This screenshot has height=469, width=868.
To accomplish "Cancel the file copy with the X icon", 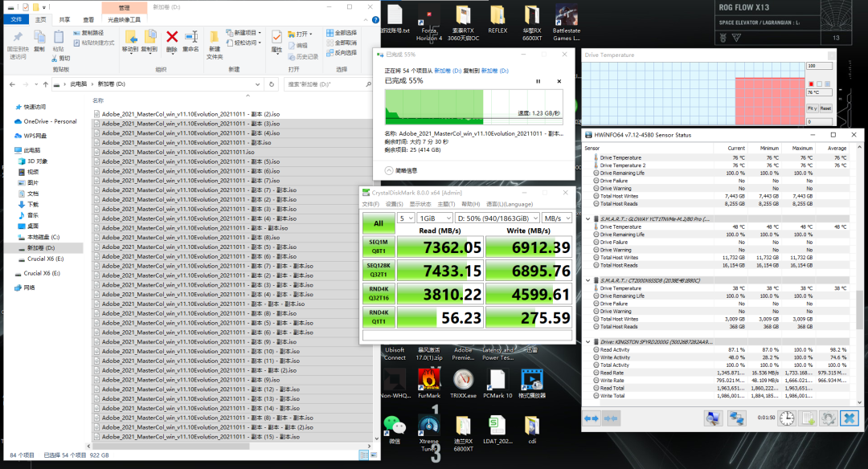I will point(559,81).
